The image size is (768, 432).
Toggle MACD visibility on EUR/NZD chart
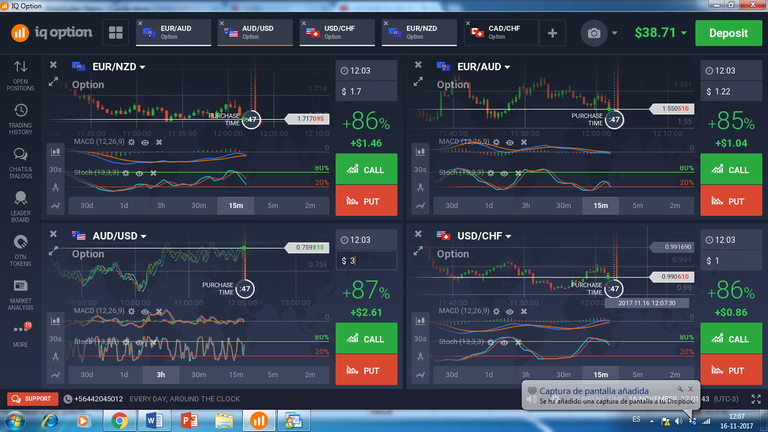pos(145,143)
